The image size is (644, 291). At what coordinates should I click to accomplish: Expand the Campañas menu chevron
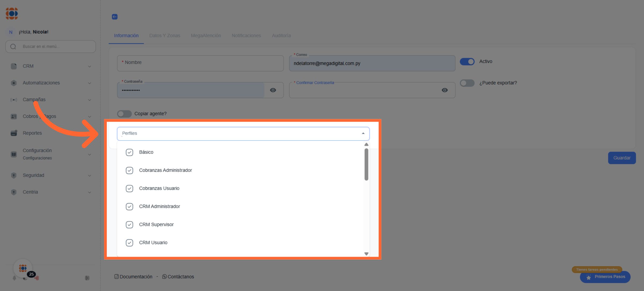[x=90, y=100]
